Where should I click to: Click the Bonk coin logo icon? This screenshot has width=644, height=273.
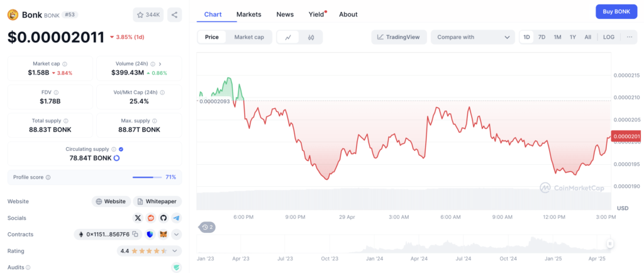13,14
